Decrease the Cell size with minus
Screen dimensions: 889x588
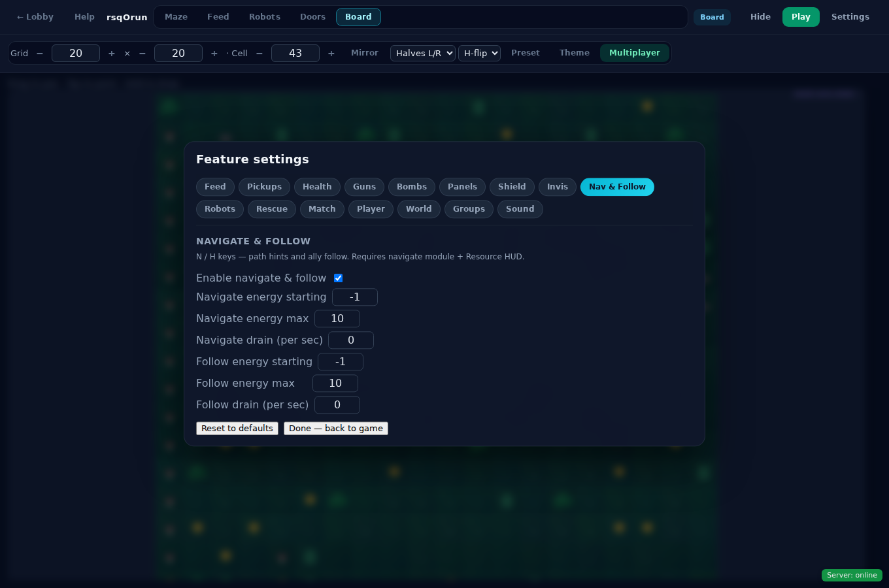(x=260, y=54)
